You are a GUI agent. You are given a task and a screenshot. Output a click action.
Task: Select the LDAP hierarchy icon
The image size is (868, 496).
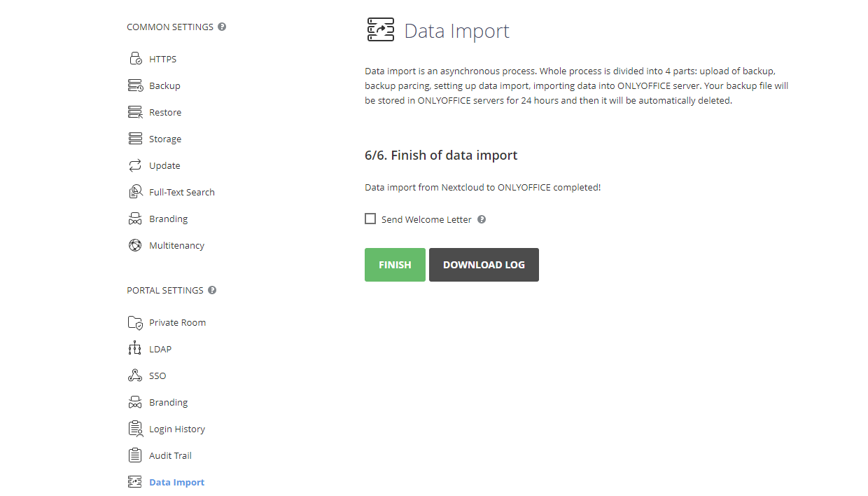coord(135,348)
